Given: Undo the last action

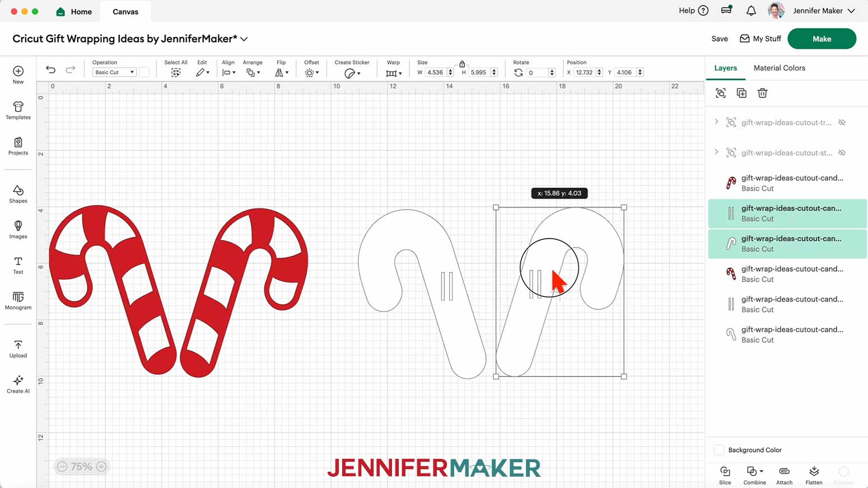Looking at the screenshot, I should pyautogui.click(x=51, y=69).
